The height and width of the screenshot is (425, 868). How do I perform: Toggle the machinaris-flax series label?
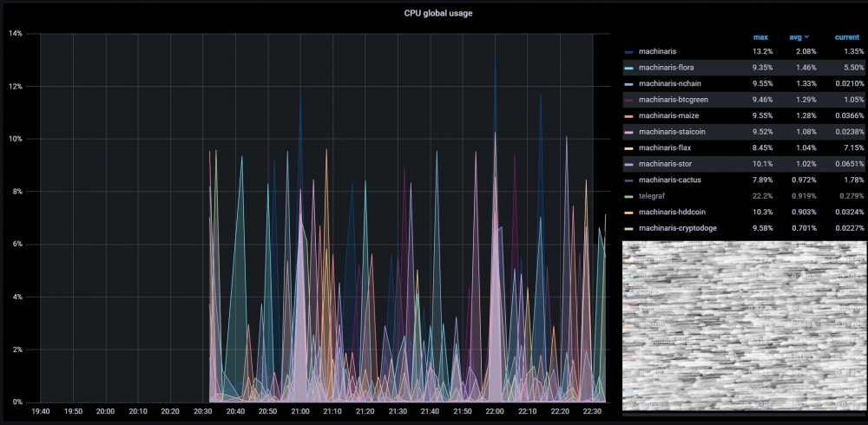[x=665, y=147]
